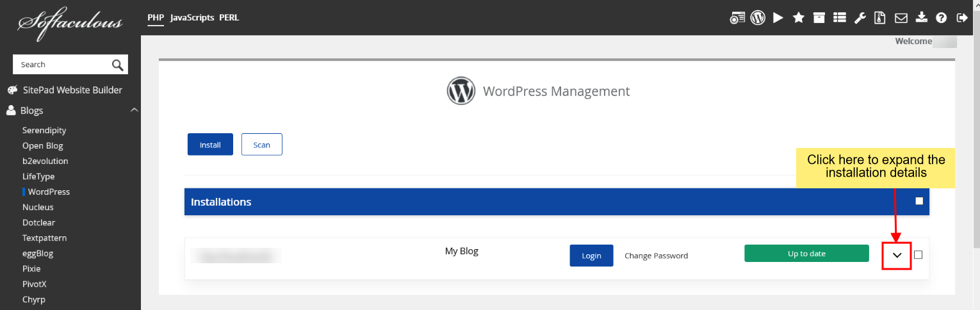Select Serendipity in the Blogs list

click(44, 130)
